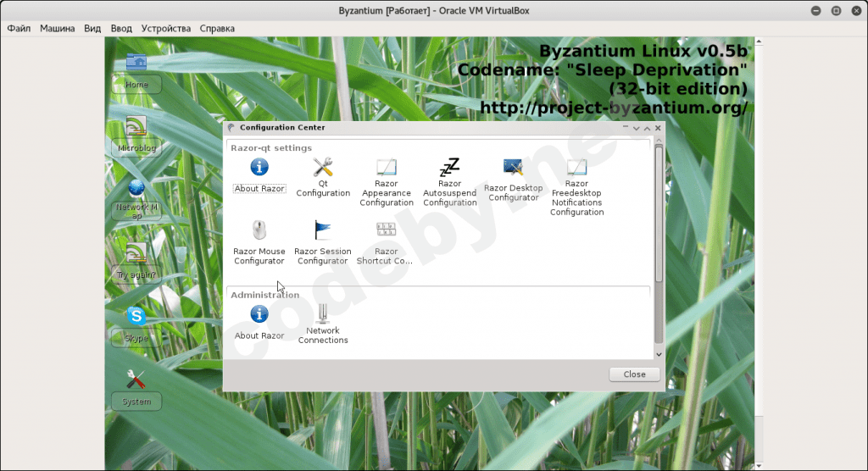Open Razor Freedesktop Notifications Configuration
868x471 pixels.
tap(576, 187)
